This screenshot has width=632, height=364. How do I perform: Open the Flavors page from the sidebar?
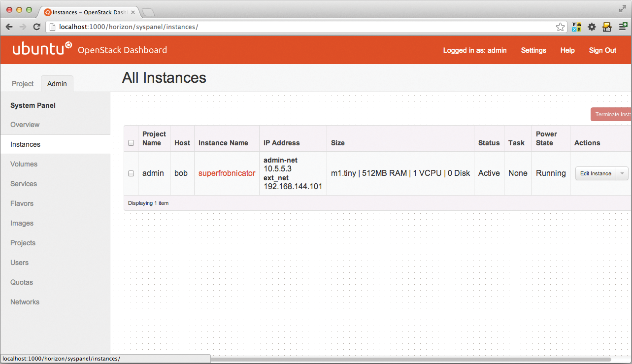[22, 203]
